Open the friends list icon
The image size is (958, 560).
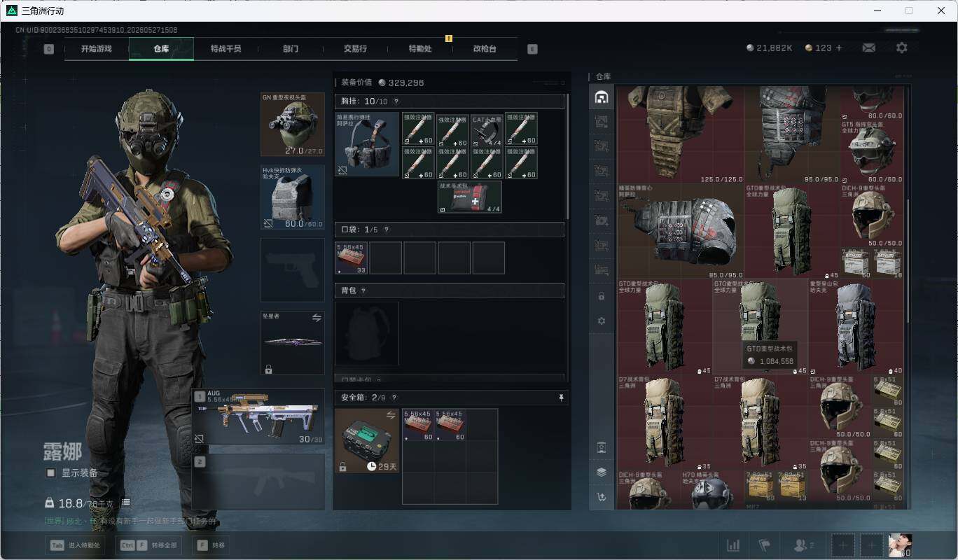tap(803, 545)
